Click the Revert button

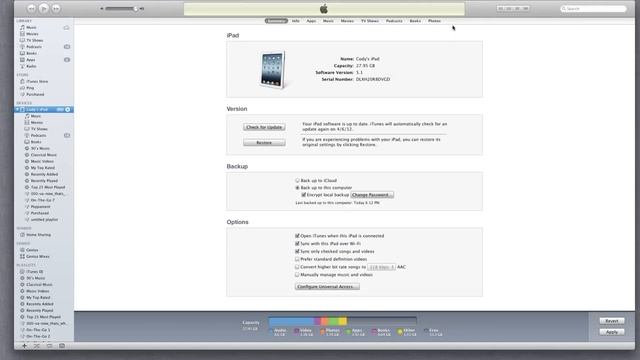pos(612,321)
